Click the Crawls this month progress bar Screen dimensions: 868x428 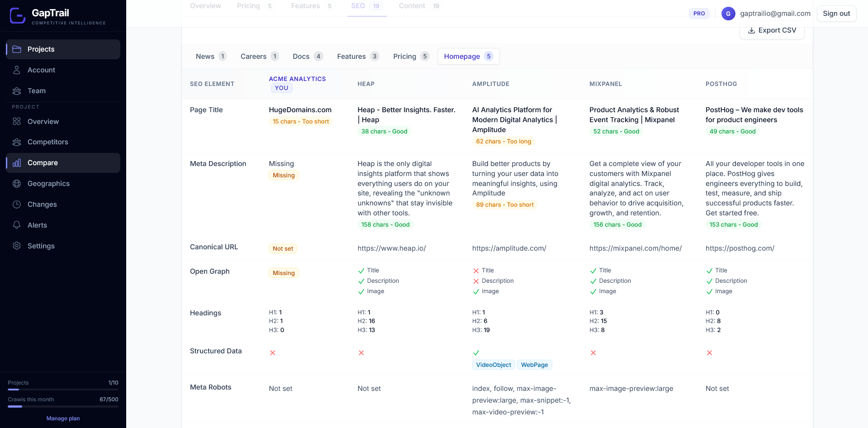[x=63, y=406]
